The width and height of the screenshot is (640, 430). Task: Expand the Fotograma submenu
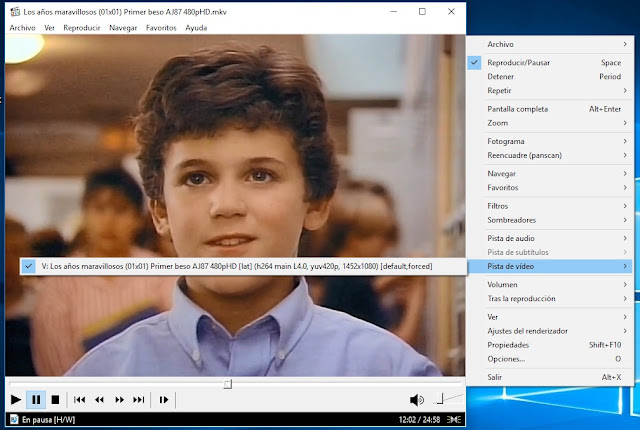[550, 141]
